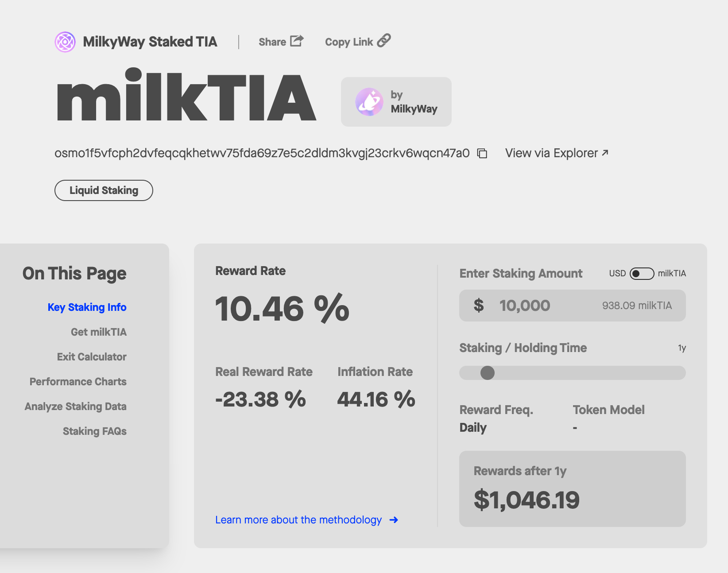Navigate to Analyze Staking Data
This screenshot has height=573, width=728.
pos(75,407)
